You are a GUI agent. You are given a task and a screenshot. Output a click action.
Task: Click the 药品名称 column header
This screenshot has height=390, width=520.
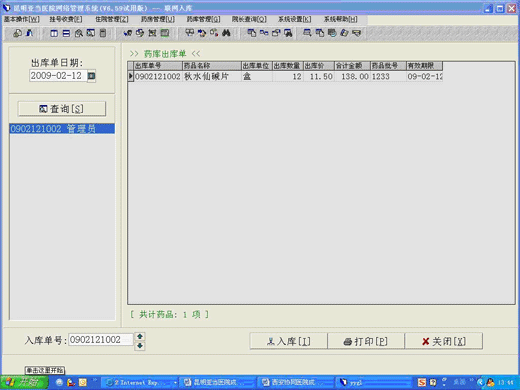coord(212,66)
